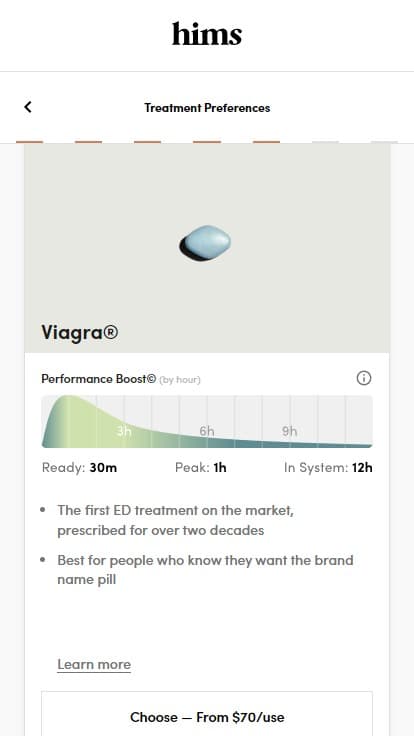Go back using the left chevron arrow

click(28, 107)
